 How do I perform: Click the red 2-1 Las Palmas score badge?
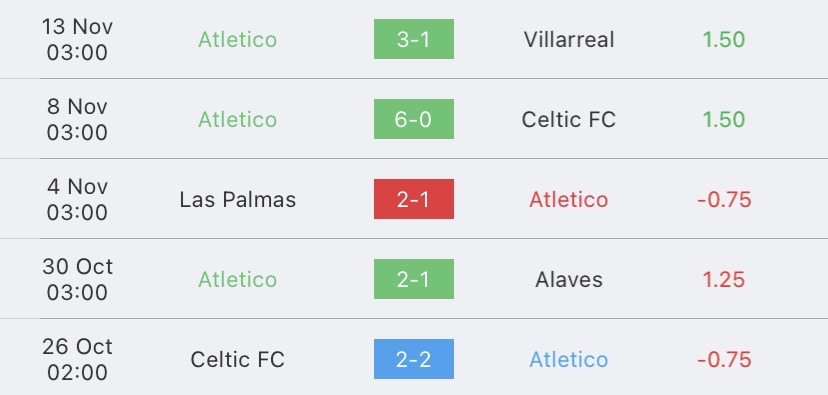pos(413,199)
